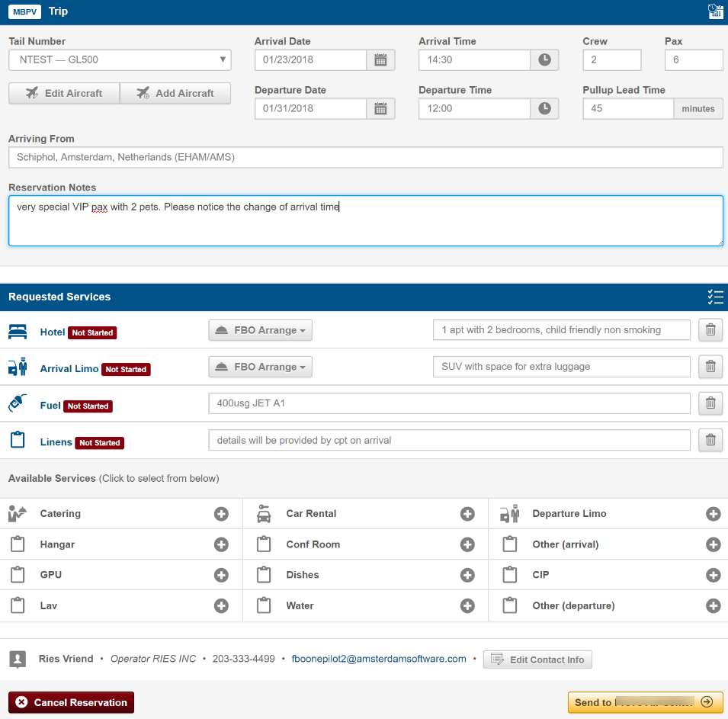Click the Arrival Time clock icon
The image size is (728, 719).
[x=544, y=60]
